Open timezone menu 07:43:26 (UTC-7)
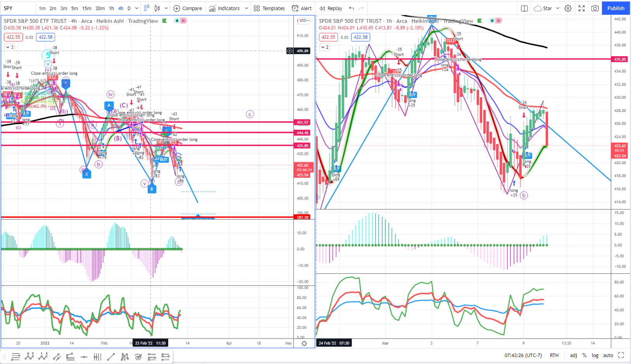 pyautogui.click(x=523, y=355)
